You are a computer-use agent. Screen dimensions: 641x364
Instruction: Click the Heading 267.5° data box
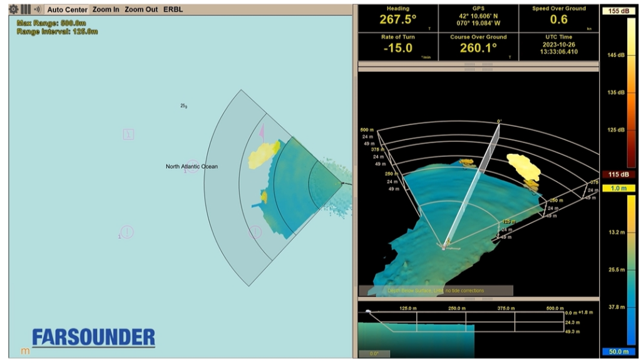click(397, 18)
